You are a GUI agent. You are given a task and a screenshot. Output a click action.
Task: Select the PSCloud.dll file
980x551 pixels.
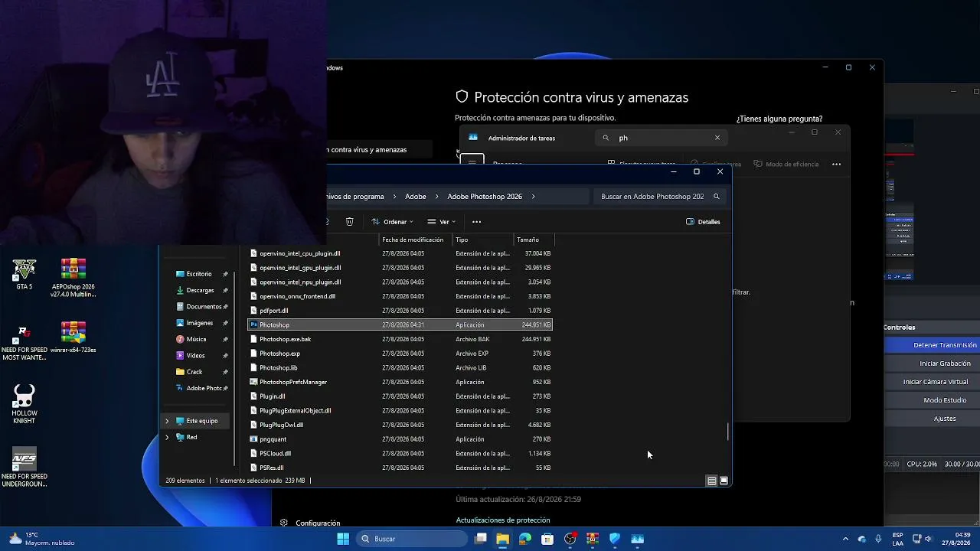point(400,453)
